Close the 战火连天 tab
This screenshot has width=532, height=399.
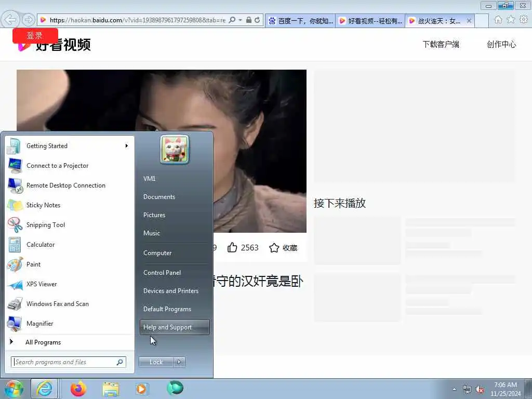tap(469, 21)
